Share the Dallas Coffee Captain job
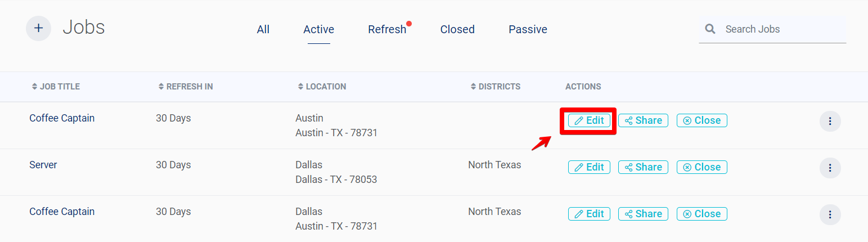This screenshot has height=242, width=868. pos(643,214)
